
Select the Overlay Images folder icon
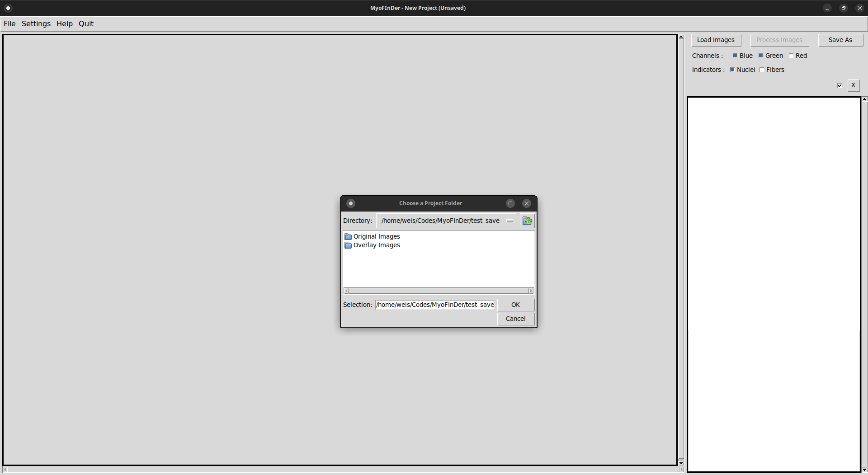click(348, 245)
